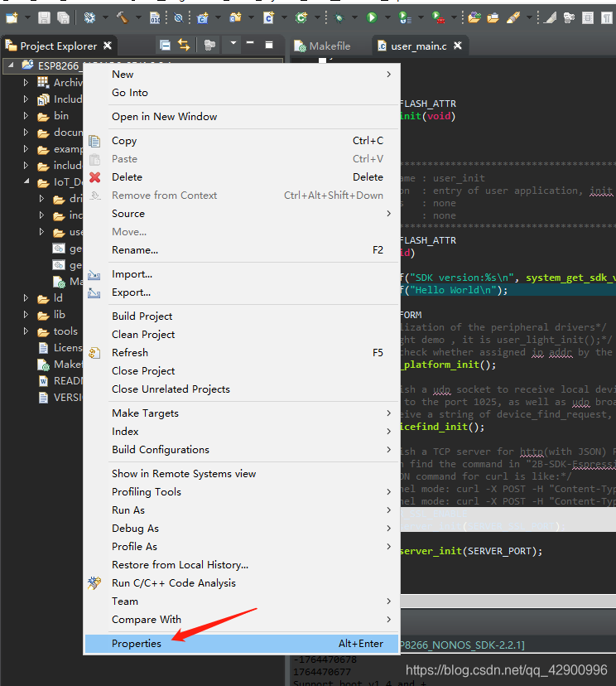
Task: Select Open in New Window
Action: (241, 117)
